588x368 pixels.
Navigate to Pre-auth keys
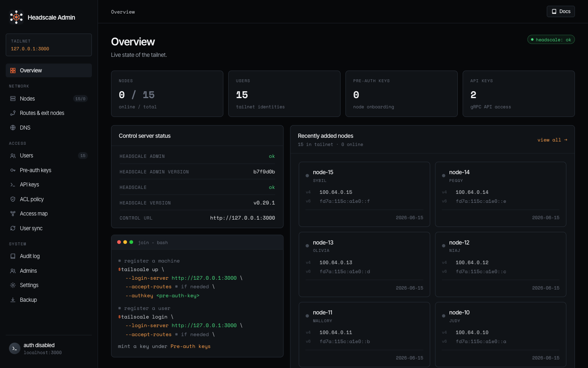[x=49, y=170]
